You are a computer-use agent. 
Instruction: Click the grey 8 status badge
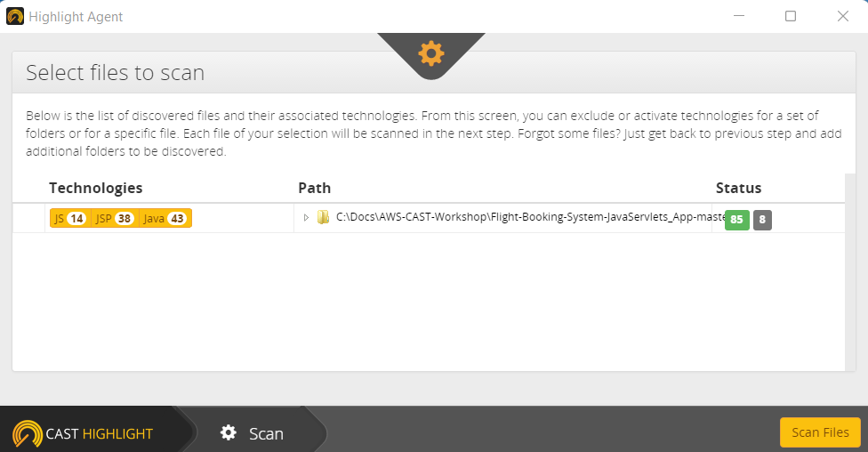(x=762, y=220)
